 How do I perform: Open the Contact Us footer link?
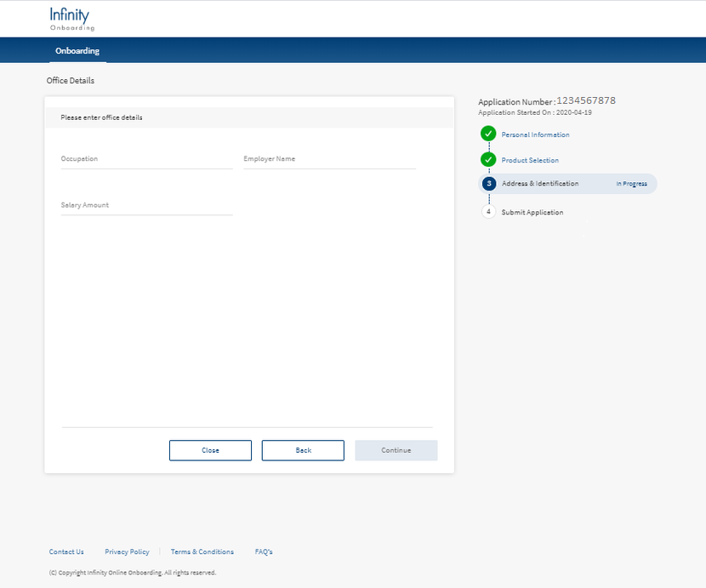pos(66,551)
